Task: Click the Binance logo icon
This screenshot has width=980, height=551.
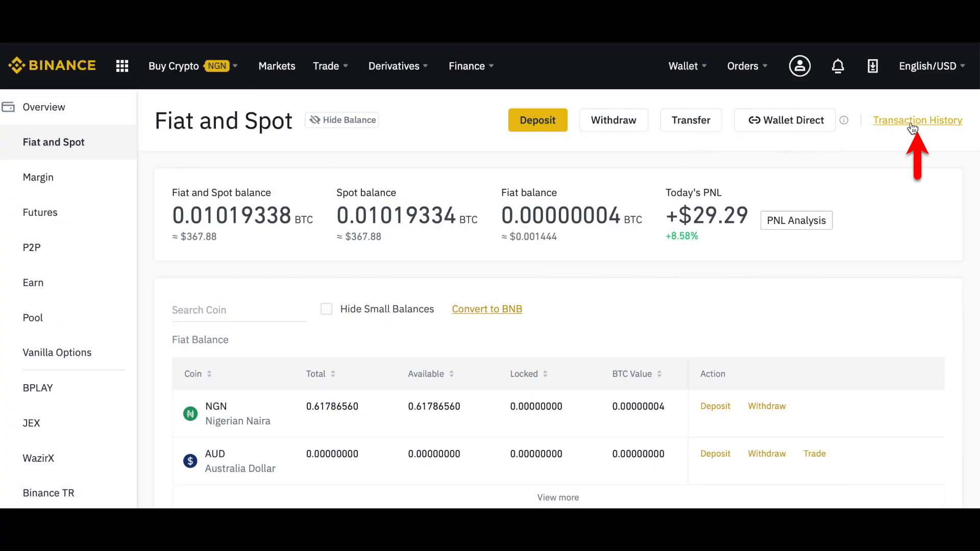Action: pos(15,65)
